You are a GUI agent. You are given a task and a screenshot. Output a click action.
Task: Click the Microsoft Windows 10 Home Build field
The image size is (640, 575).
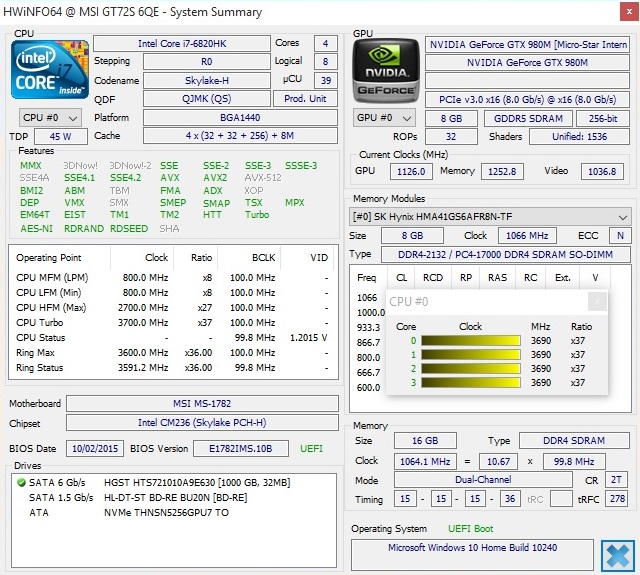pyautogui.click(x=472, y=555)
